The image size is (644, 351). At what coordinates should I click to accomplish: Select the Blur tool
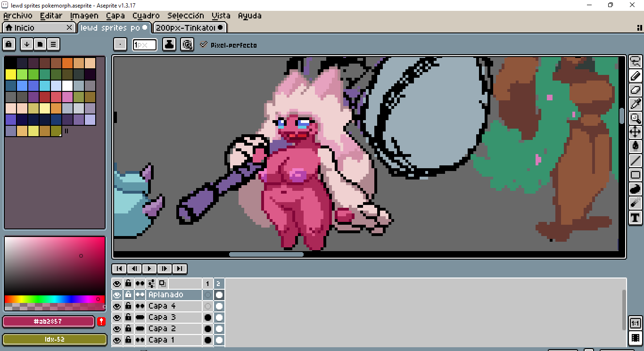pos(636,203)
